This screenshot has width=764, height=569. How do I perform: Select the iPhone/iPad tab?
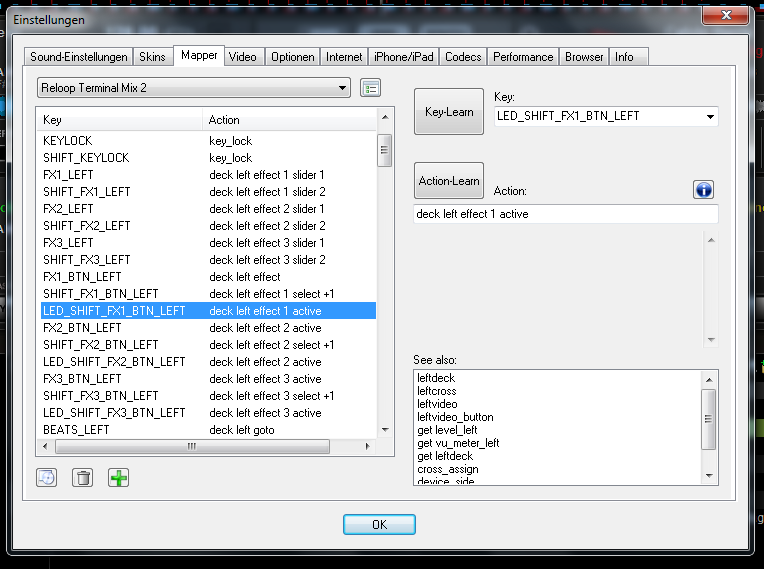point(403,57)
